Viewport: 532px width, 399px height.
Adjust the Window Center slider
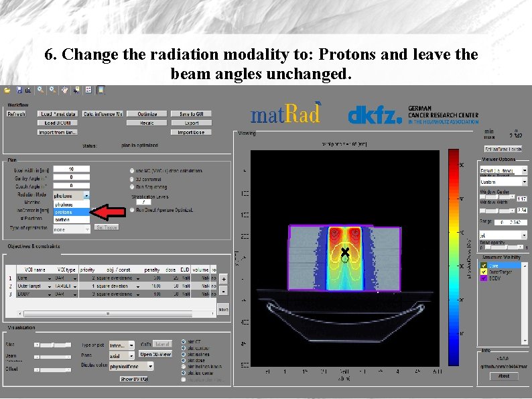click(x=497, y=197)
